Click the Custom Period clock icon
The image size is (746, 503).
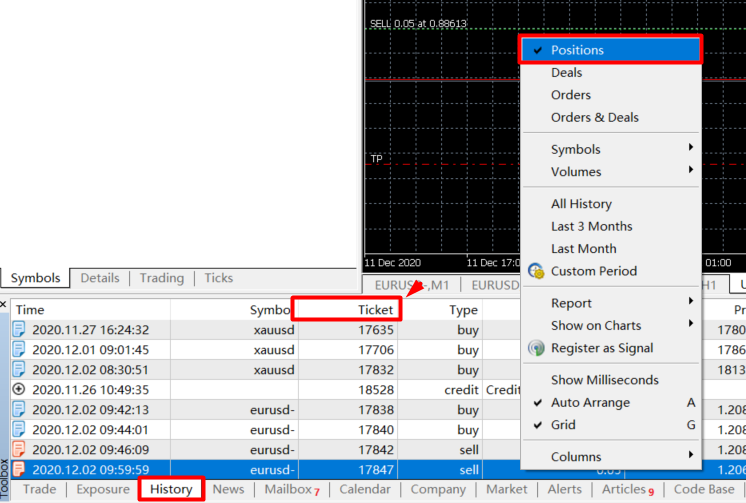(535, 271)
